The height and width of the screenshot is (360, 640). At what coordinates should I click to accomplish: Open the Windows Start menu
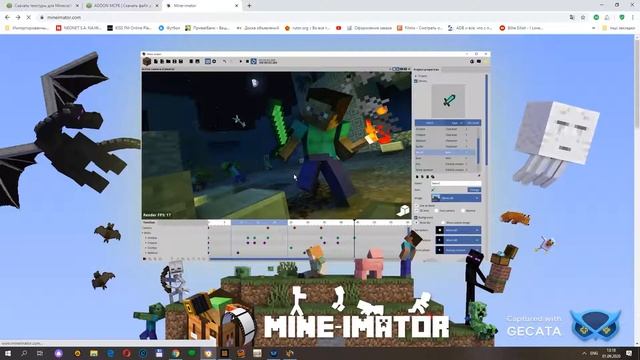click(x=7, y=353)
